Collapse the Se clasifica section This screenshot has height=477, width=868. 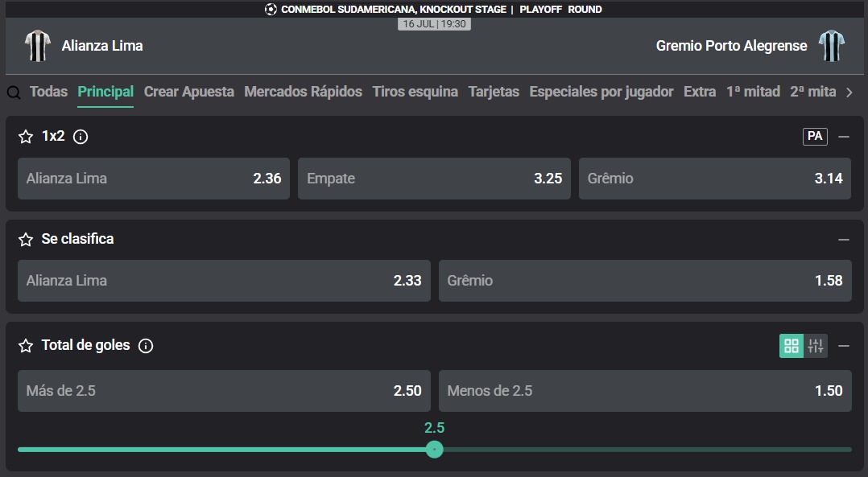tap(844, 240)
